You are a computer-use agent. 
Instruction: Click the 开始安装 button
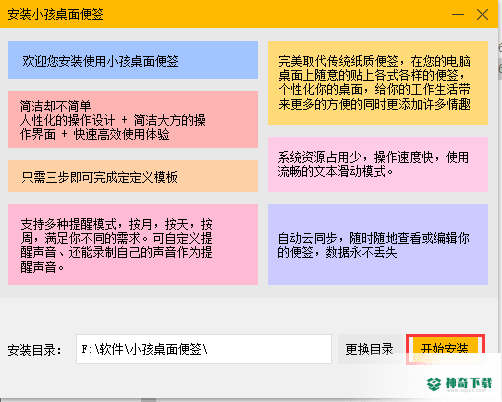[445, 349]
